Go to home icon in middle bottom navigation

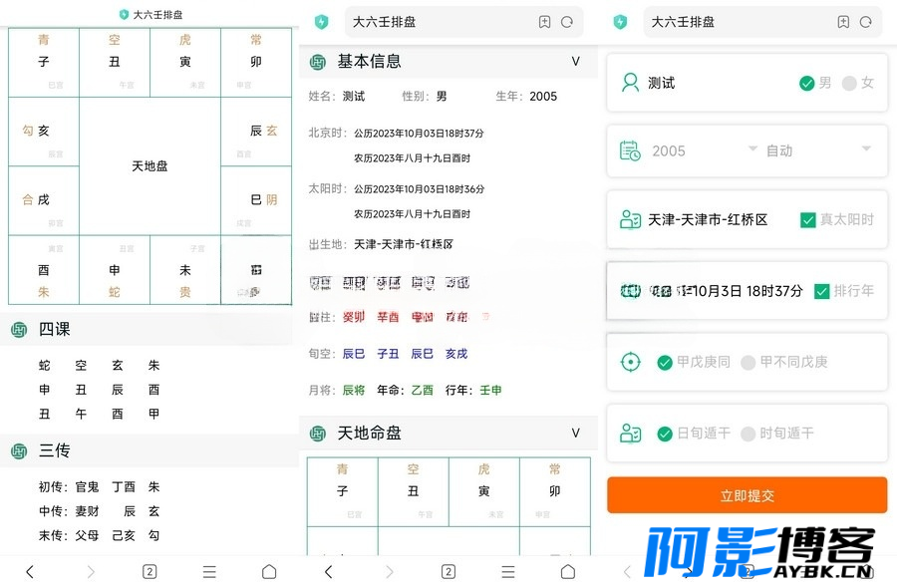(x=568, y=571)
